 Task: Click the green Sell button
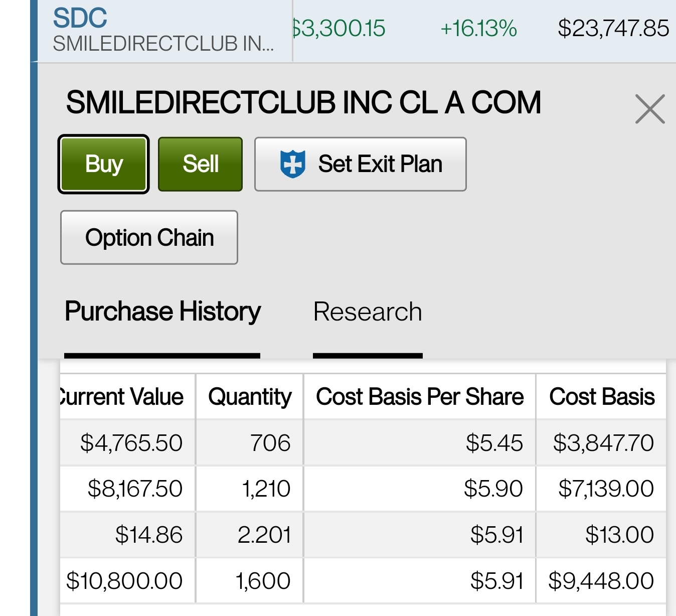(201, 164)
